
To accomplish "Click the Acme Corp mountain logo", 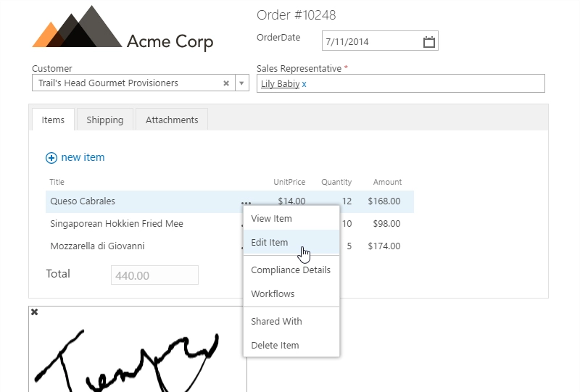I will click(x=78, y=28).
